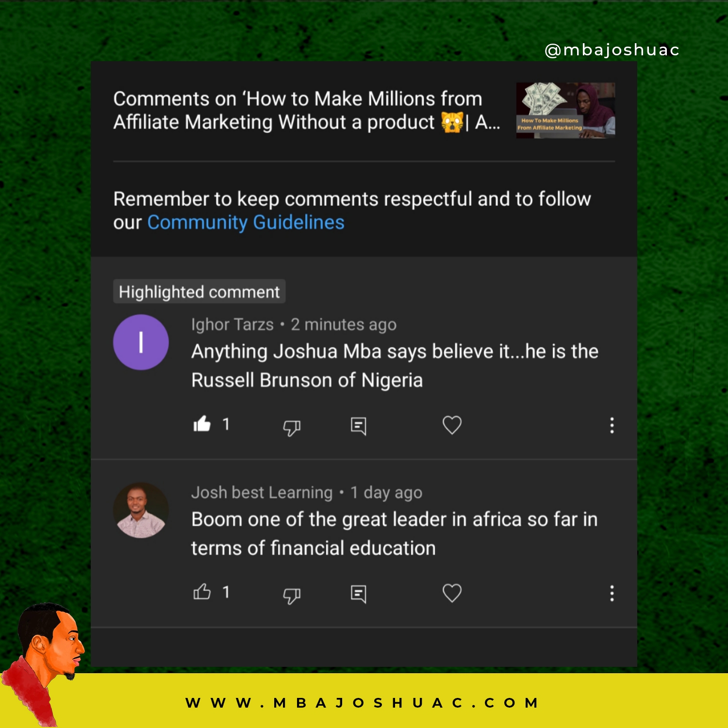Dislike Josh best Learning's comment
This screenshot has height=728, width=728.
tap(292, 595)
